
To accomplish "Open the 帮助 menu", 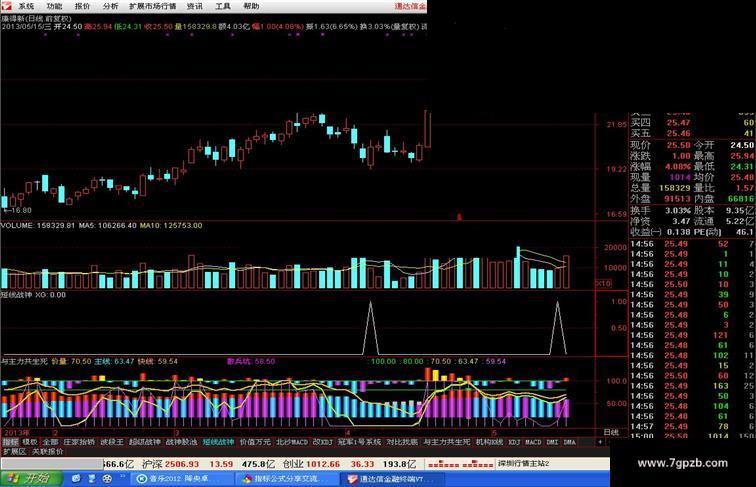I will pyautogui.click(x=251, y=6).
